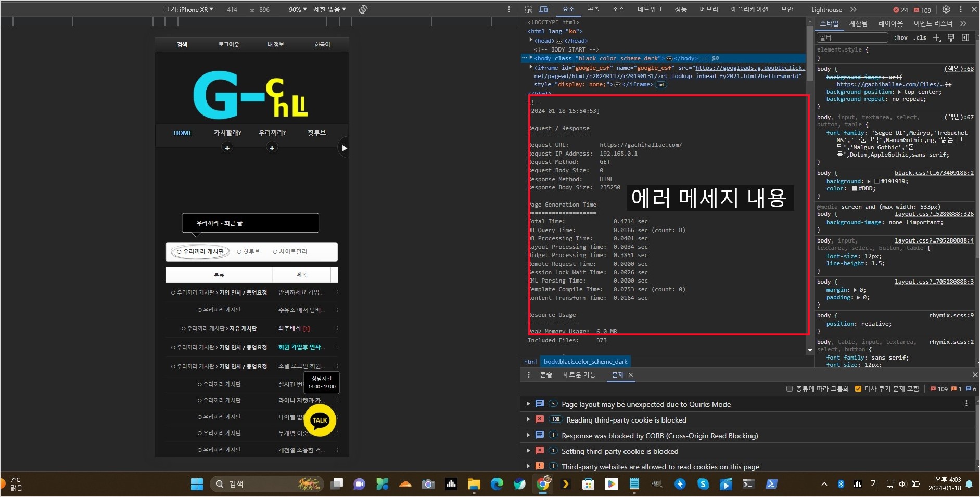Click the HOME link on the site
The width and height of the screenshot is (980, 497).
(183, 133)
